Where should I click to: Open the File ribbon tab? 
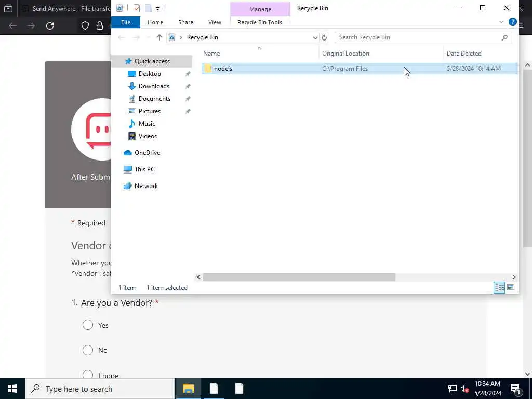(126, 22)
